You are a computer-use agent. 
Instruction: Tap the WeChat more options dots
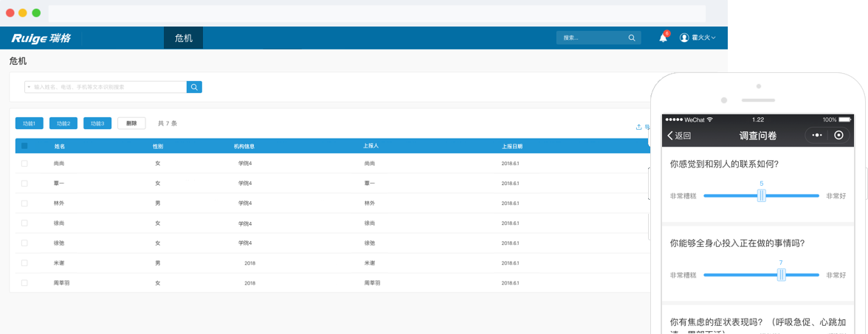point(816,135)
